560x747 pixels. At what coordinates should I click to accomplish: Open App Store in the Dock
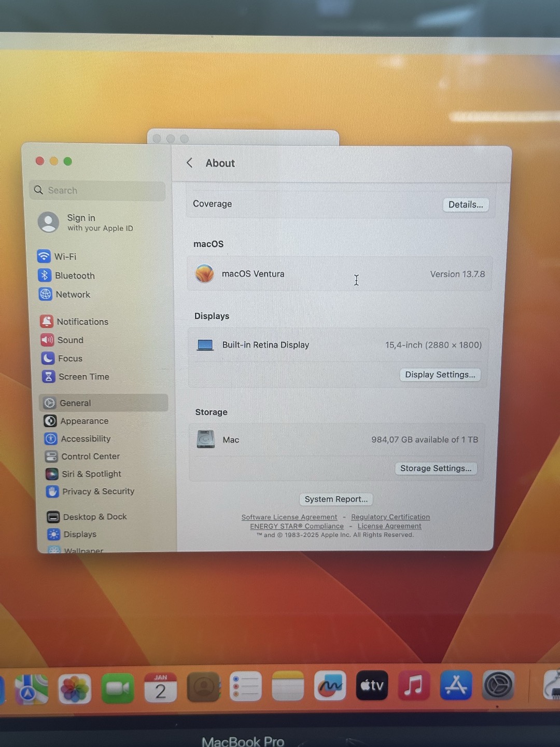click(x=456, y=685)
